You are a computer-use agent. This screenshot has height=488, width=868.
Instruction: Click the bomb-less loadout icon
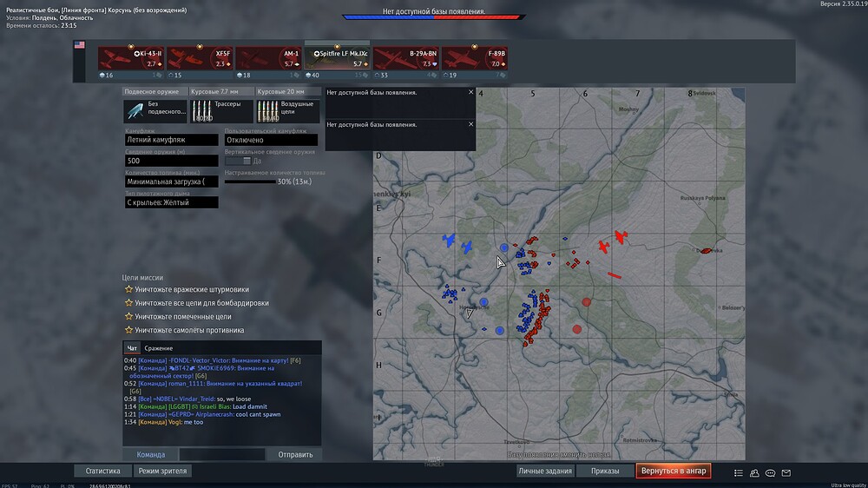pos(135,111)
